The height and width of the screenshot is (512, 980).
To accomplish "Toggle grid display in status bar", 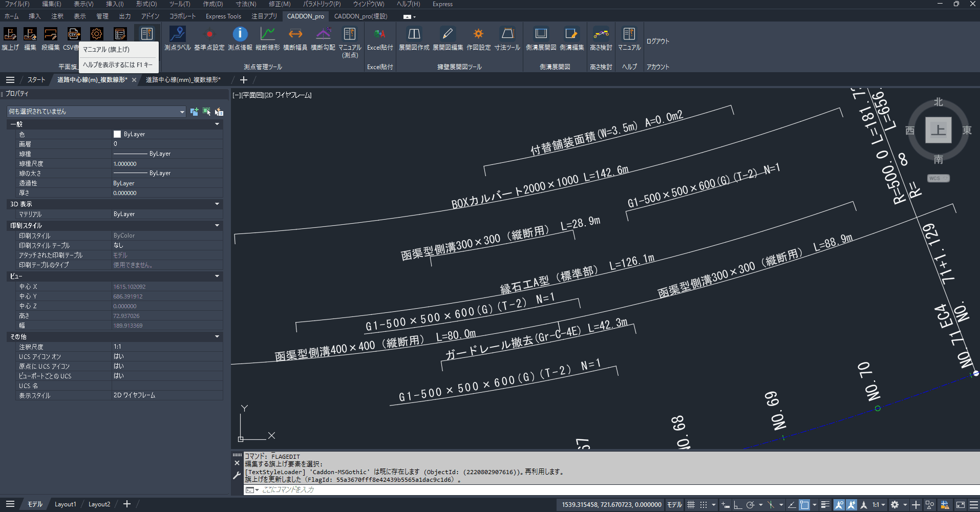I will pyautogui.click(x=691, y=505).
